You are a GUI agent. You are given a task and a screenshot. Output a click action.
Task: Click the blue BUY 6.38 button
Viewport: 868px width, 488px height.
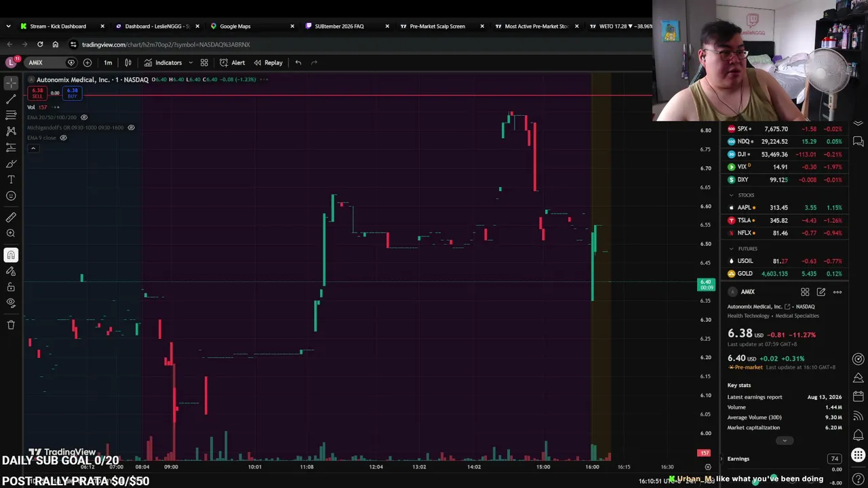[73, 93]
